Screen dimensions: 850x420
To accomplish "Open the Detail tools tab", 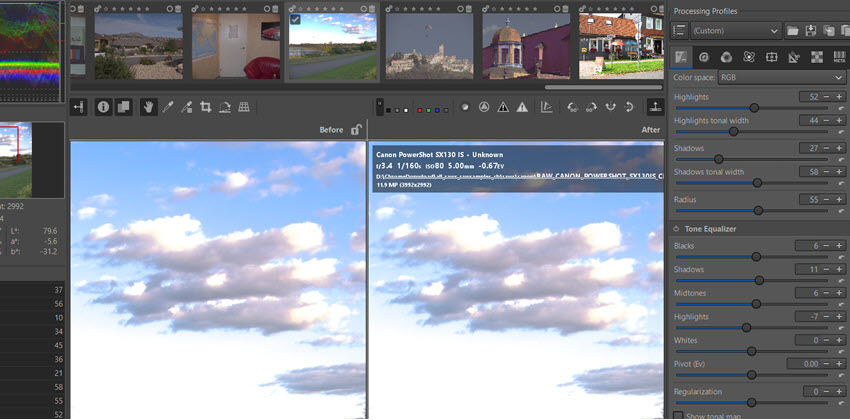I will pyautogui.click(x=704, y=57).
